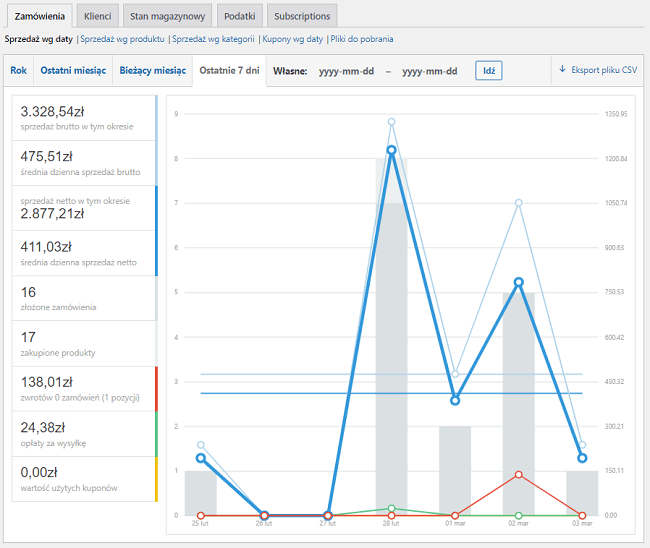Image resolution: width=650 pixels, height=548 pixels.
Task: Highlight refunds 138,01zł legend item
Action: click(x=85, y=389)
